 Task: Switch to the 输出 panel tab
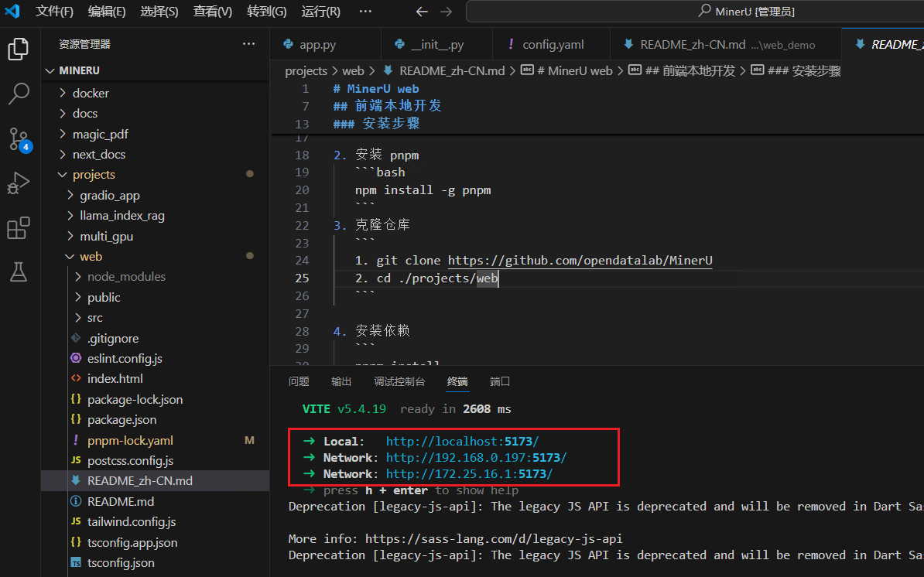tap(341, 381)
